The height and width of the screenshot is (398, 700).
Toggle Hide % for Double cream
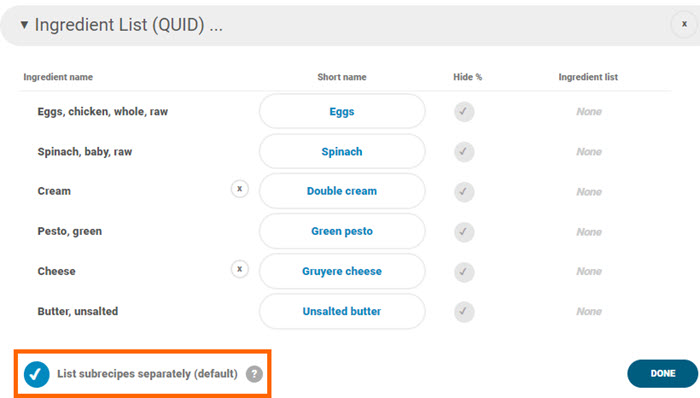(x=464, y=192)
